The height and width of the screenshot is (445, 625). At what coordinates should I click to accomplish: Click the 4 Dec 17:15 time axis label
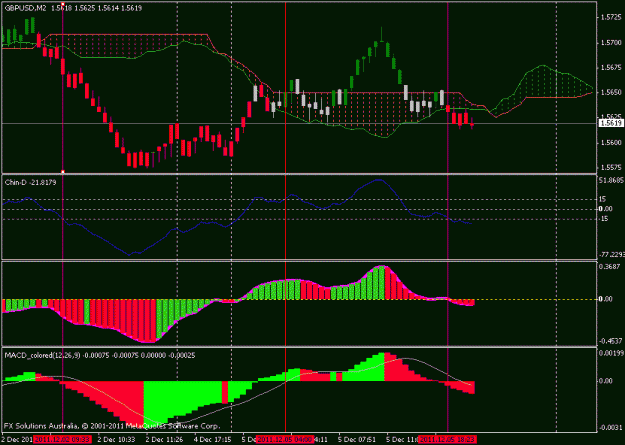coord(213,440)
